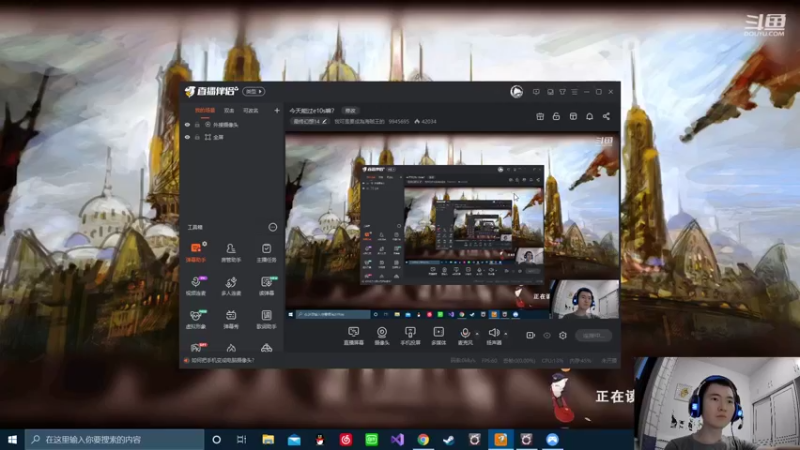The width and height of the screenshot is (800, 450).
Task: Toggle visibility of 全屏 source
Action: pos(187,137)
